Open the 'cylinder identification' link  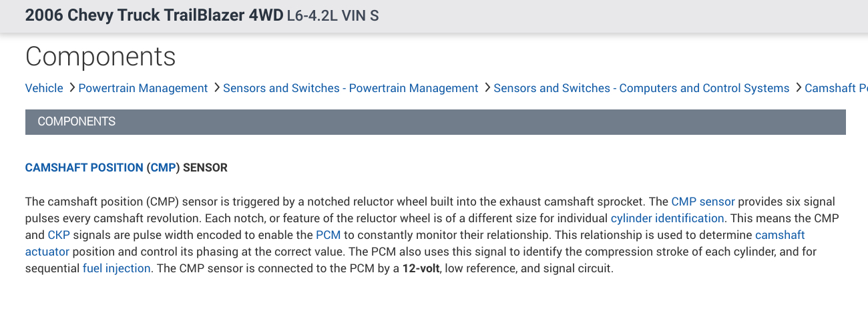coord(667,218)
